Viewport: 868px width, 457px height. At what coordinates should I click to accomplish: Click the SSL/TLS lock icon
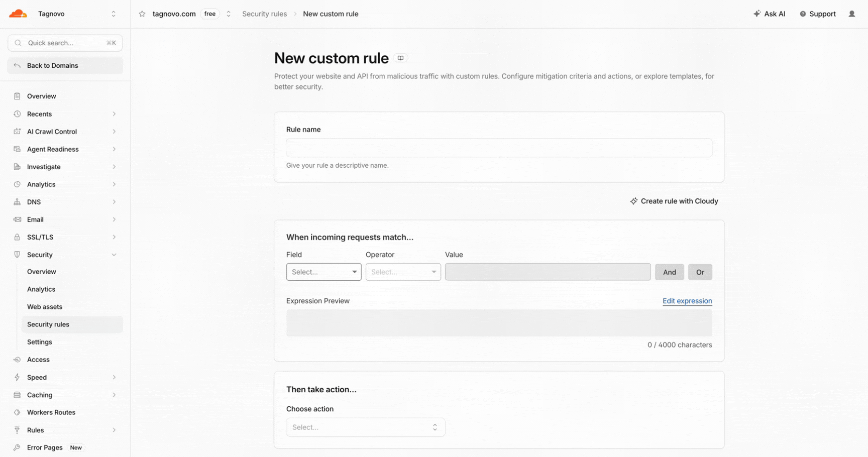click(x=17, y=237)
